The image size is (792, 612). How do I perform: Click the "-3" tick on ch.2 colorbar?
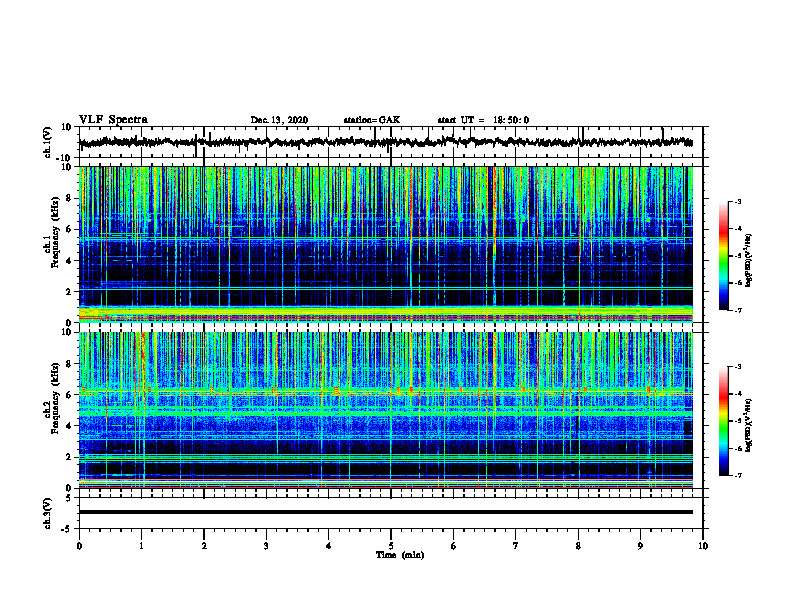coord(738,367)
